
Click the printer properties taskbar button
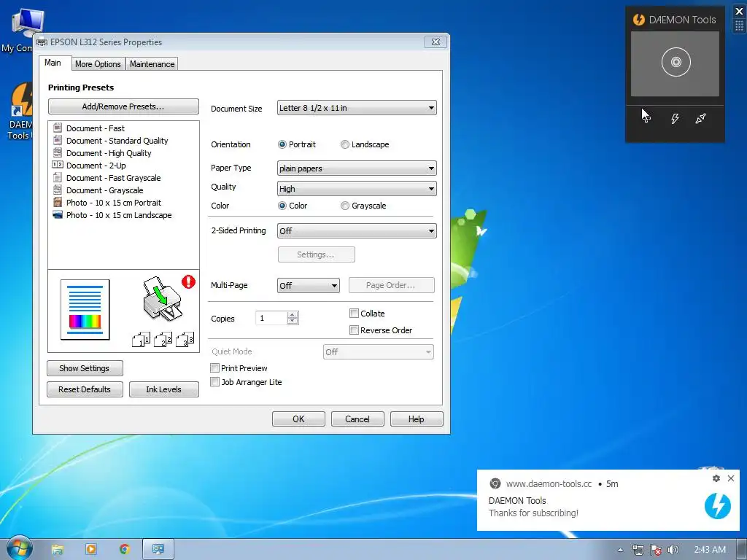(x=158, y=550)
